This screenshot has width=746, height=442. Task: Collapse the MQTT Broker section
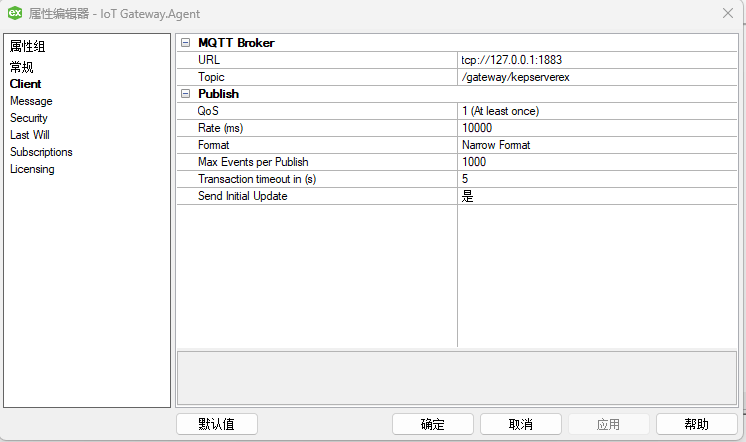185,43
